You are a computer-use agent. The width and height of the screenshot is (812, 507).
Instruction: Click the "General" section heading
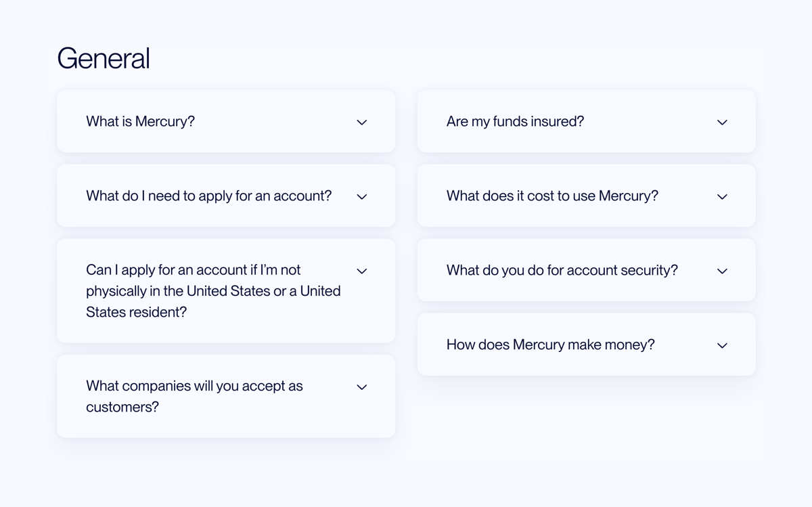(104, 59)
